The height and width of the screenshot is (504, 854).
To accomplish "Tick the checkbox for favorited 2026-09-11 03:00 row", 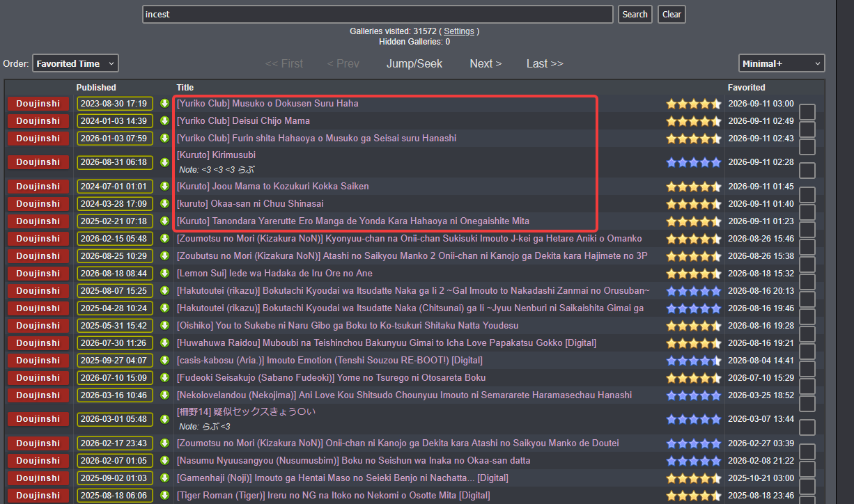I will point(807,112).
